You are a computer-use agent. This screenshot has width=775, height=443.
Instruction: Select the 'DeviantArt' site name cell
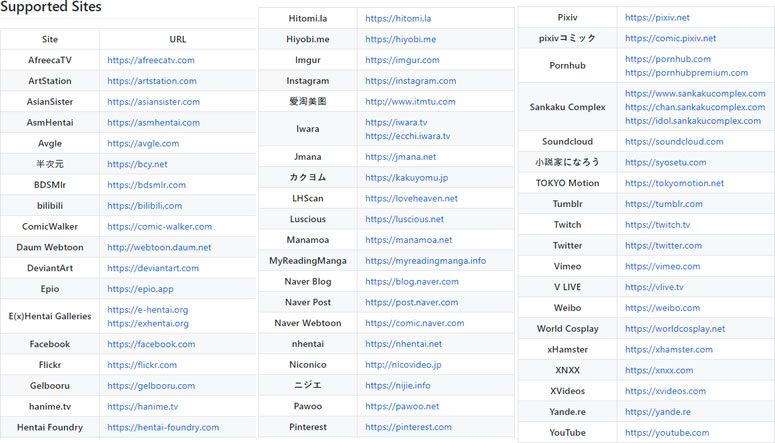pos(50,267)
